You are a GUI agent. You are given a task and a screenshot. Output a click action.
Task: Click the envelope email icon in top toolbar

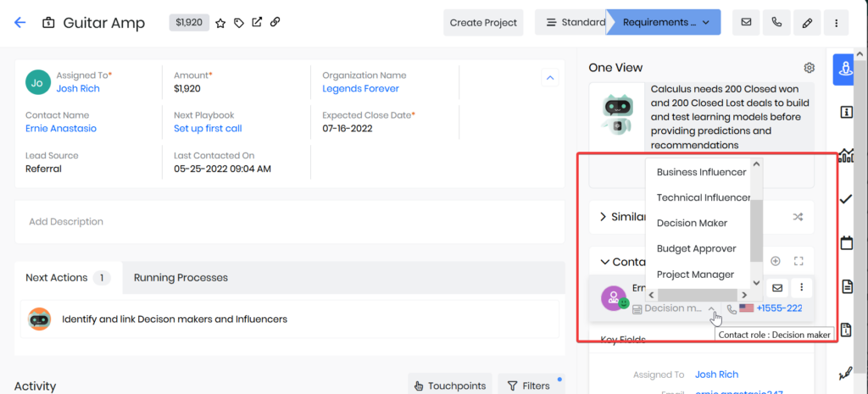[746, 23]
